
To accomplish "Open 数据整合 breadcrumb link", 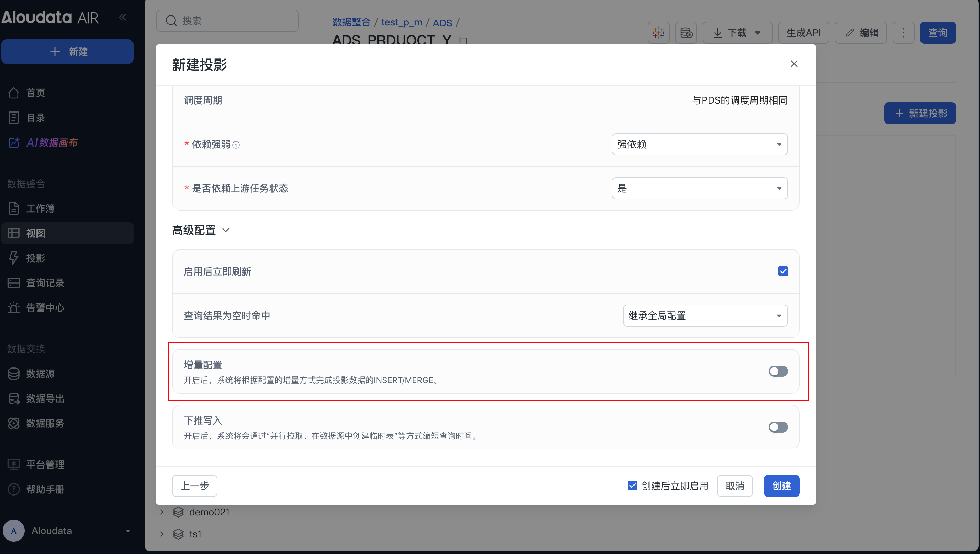I will 351,22.
